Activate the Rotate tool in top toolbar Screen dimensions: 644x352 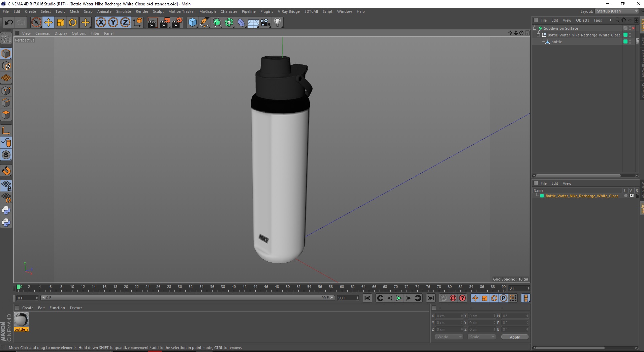tap(73, 23)
